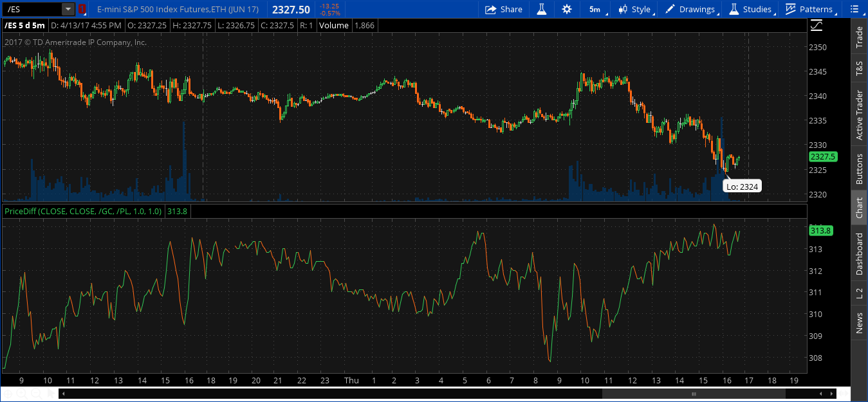Click the zoom out magnifier icon
Viewport: 868px width, 402px height.
tap(37, 394)
